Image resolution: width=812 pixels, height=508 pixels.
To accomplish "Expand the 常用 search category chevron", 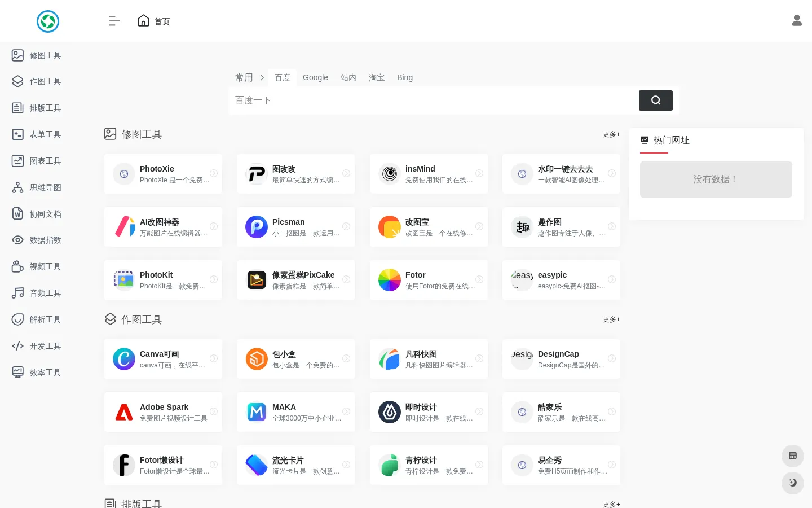I will coord(262,78).
